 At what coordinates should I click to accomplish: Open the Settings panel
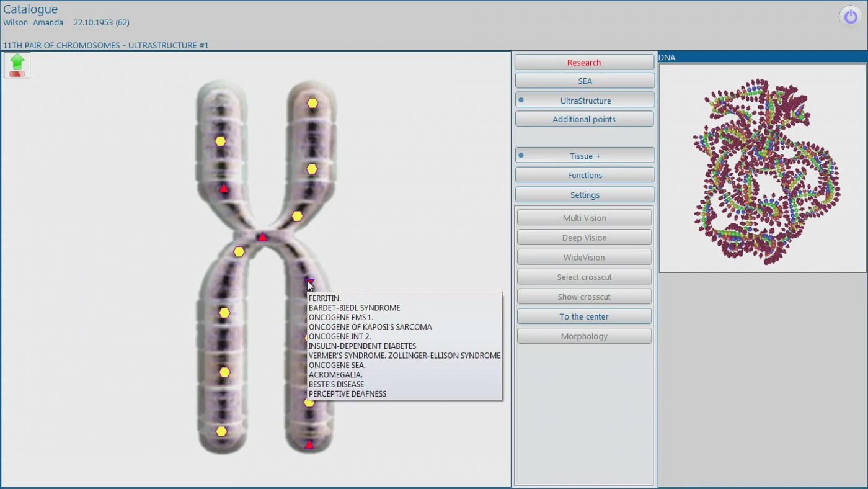(x=585, y=195)
